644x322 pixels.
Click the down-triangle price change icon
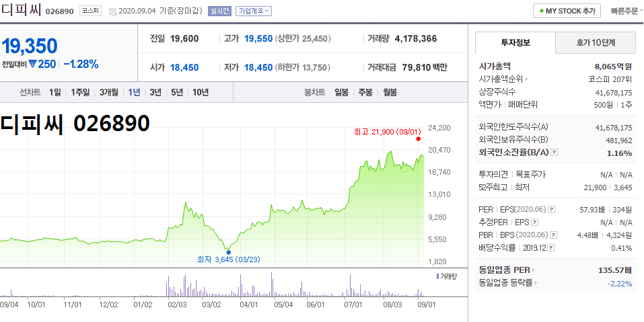[32, 65]
